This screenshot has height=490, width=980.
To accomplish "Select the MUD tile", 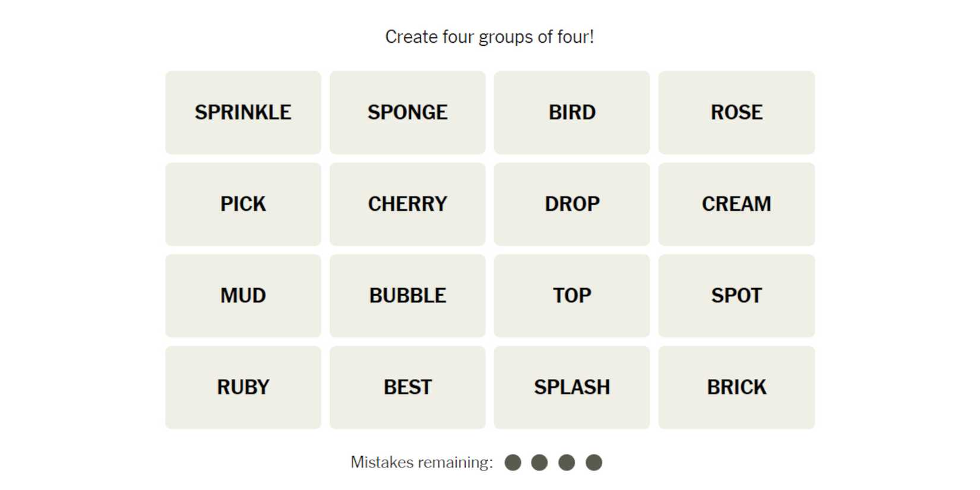I will [243, 296].
